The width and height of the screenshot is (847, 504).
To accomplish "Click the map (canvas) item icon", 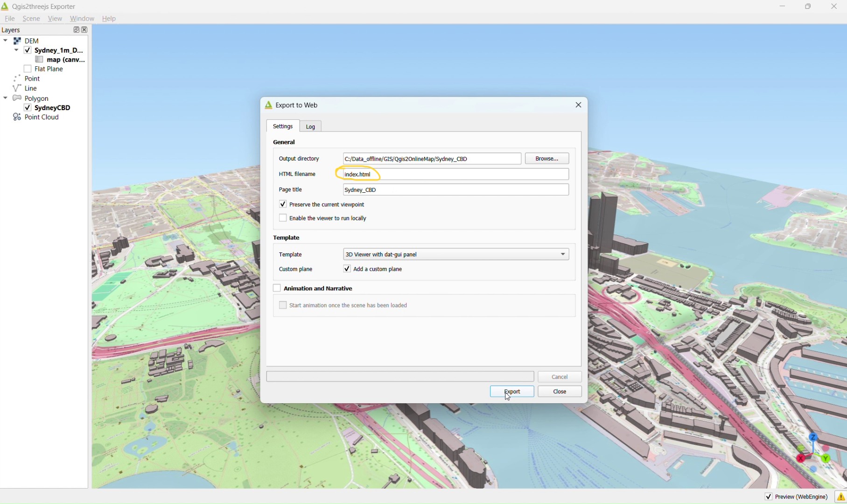I will pos(39,59).
